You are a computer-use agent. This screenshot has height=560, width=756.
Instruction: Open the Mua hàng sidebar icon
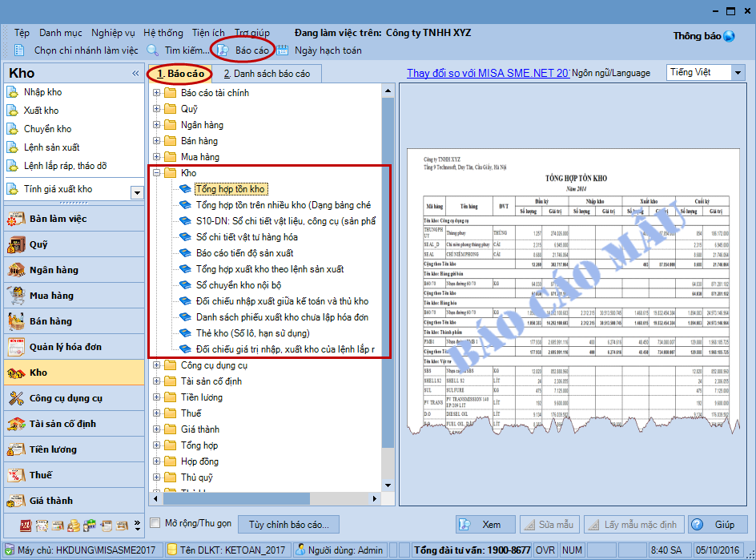(16, 296)
